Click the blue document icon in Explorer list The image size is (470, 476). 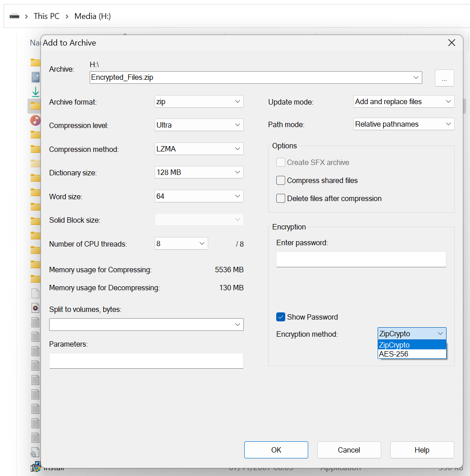pyautogui.click(x=35, y=77)
